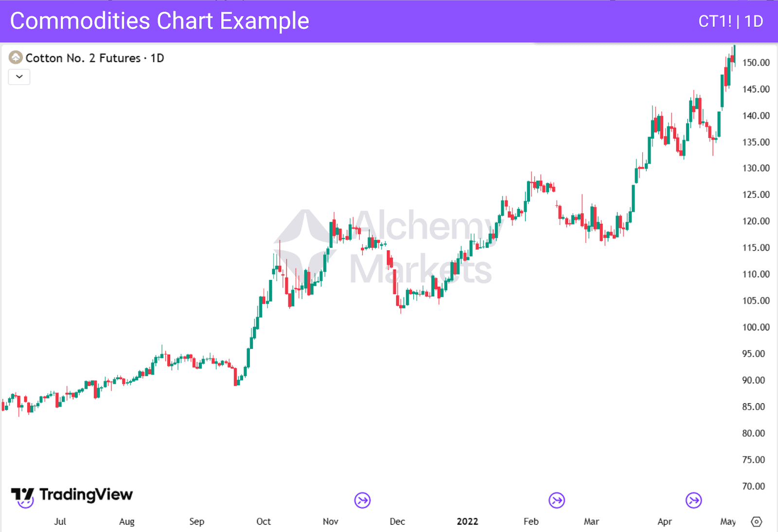778x532 pixels.
Task: Click the purple rollover arrow below February
Action: point(556,501)
